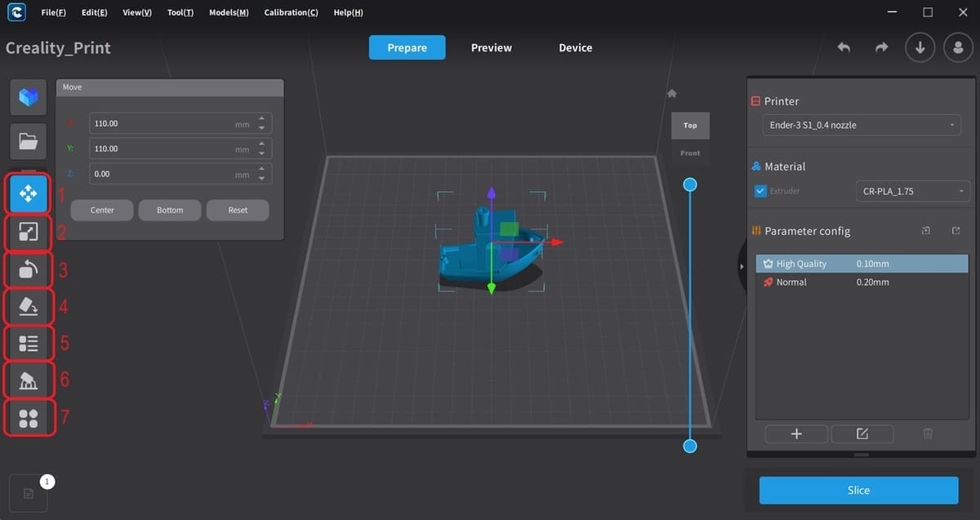Center the model with the Center button
Image resolution: width=980 pixels, height=520 pixels.
point(101,210)
